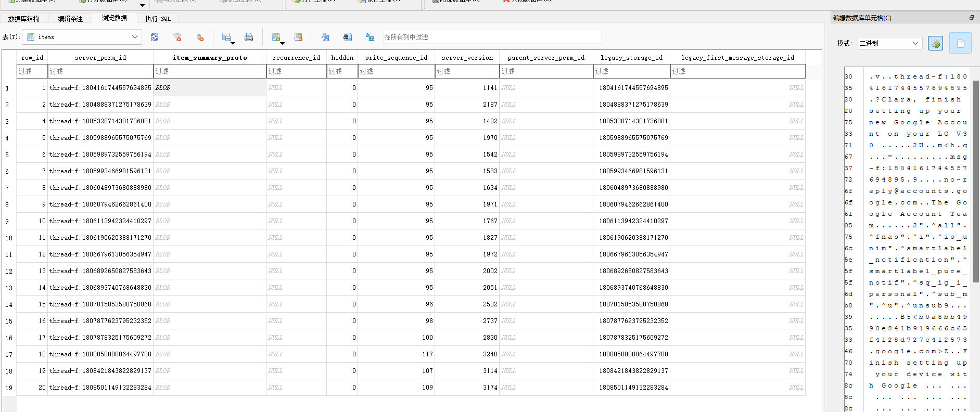
Task: Click filter box under hidden column
Action: (x=342, y=71)
